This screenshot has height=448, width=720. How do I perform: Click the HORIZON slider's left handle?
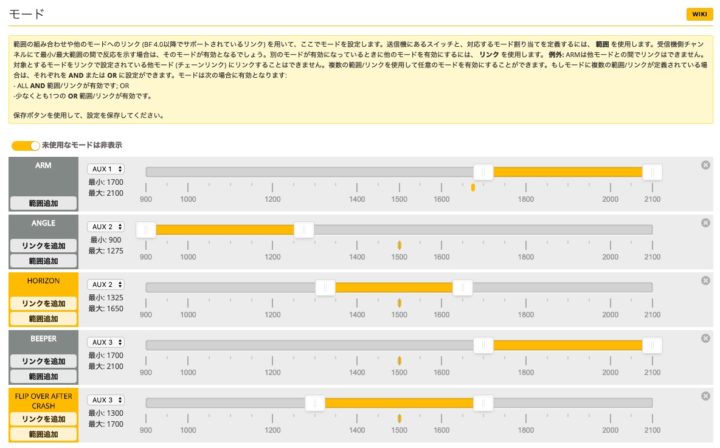pos(325,288)
